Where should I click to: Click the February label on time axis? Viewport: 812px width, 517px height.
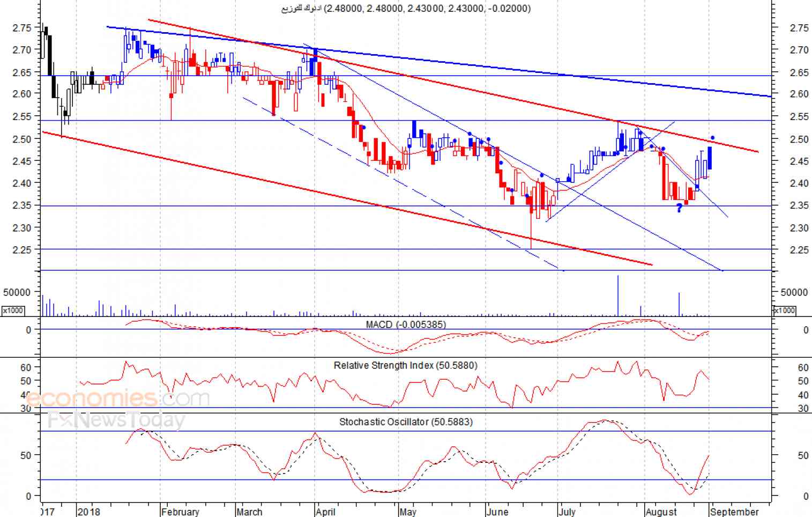point(181,512)
